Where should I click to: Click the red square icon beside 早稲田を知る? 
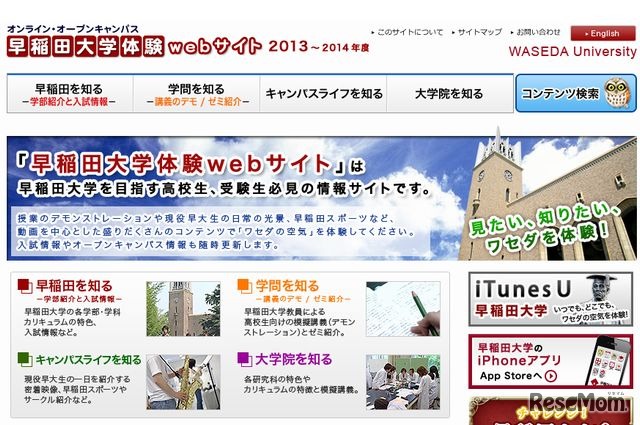[x=25, y=286]
